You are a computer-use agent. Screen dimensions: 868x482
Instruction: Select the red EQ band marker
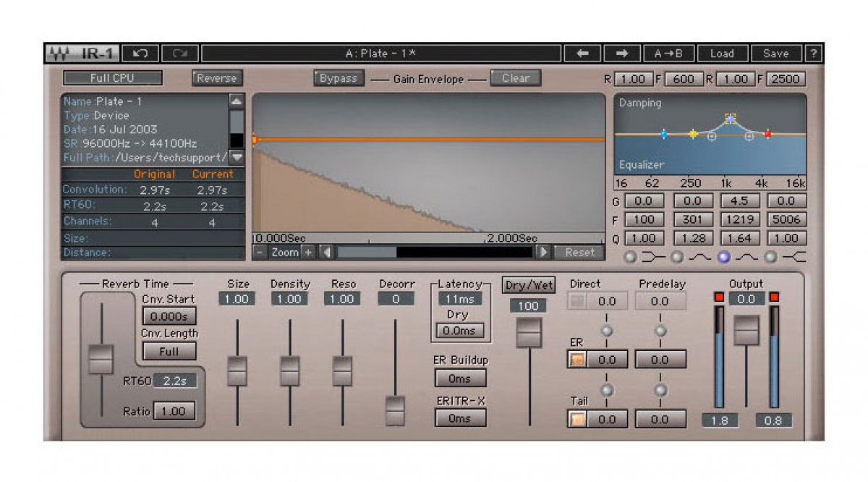coord(768,134)
